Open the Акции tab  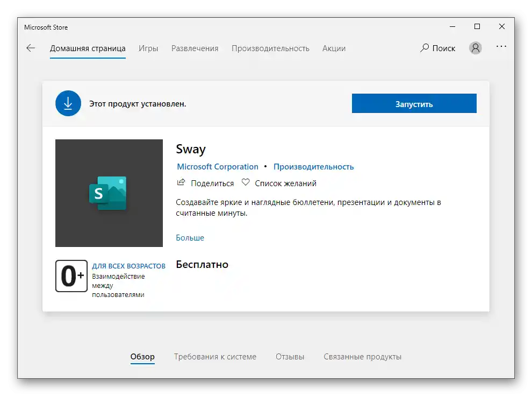334,48
